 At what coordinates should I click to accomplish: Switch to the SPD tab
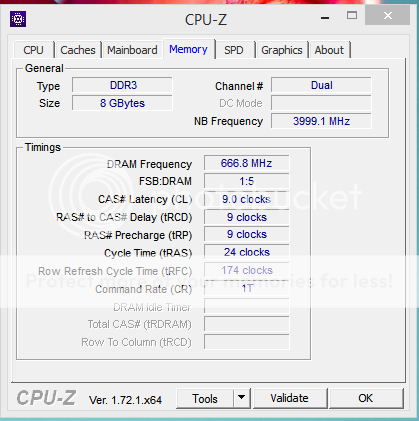pyautogui.click(x=234, y=50)
